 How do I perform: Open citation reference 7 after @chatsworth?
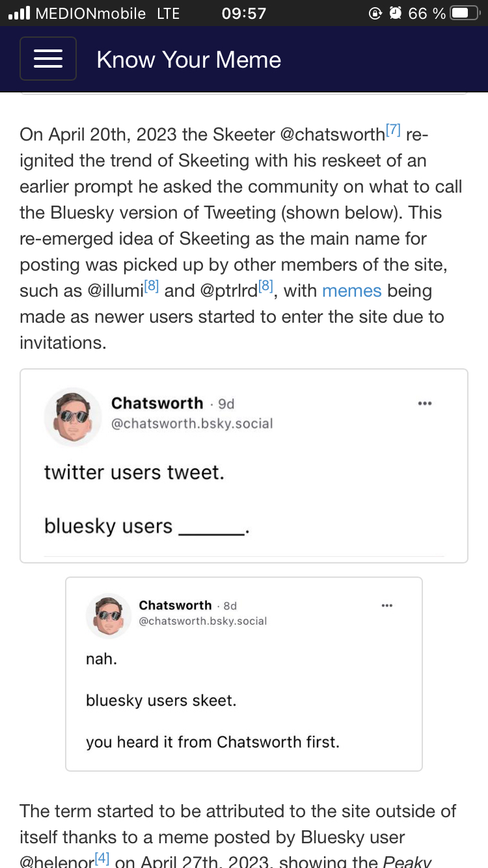pos(393,130)
